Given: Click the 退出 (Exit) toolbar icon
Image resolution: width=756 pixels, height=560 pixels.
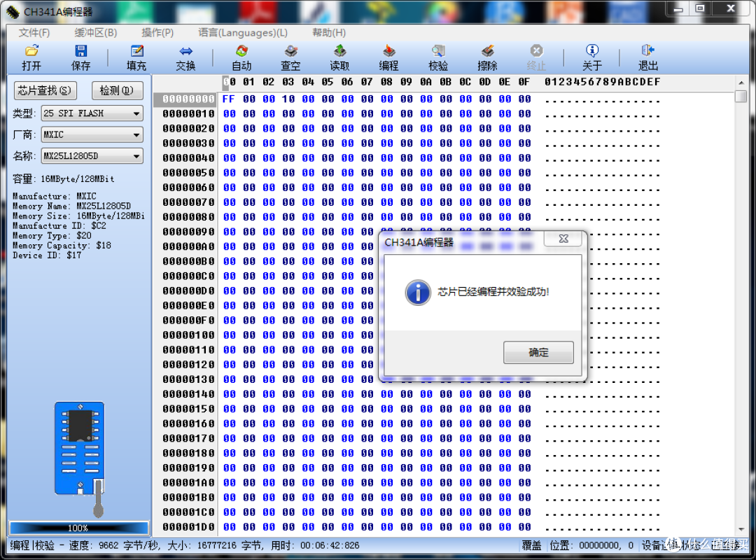Looking at the screenshot, I should (648, 57).
